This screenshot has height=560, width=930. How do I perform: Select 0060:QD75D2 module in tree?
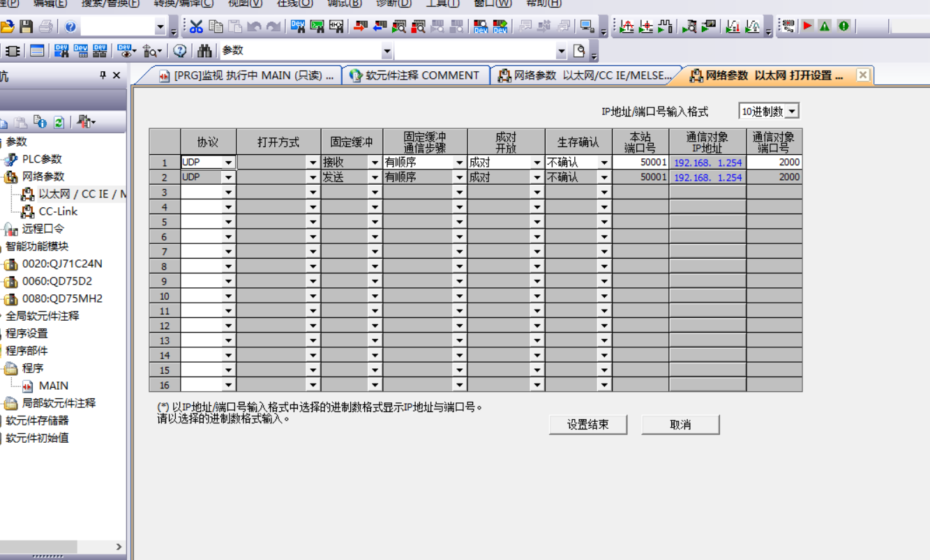[x=57, y=281]
